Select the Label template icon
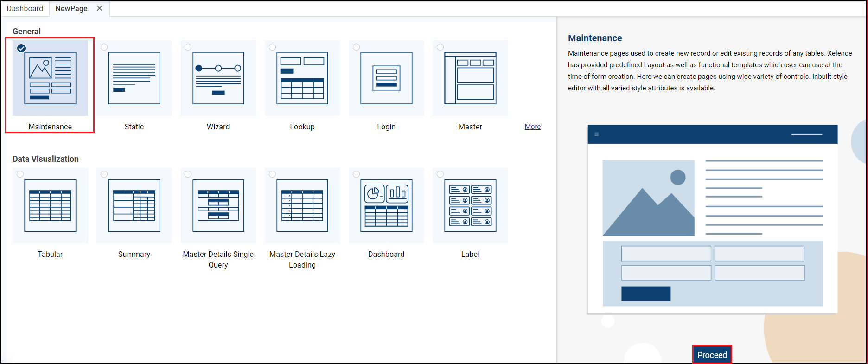Image resolution: width=868 pixels, height=364 pixels. tap(470, 205)
